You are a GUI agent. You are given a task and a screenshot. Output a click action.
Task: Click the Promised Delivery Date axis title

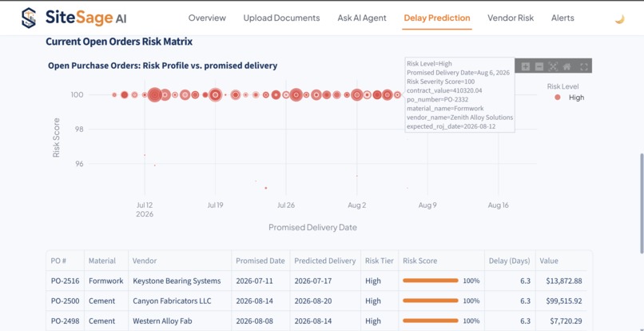[312, 227]
